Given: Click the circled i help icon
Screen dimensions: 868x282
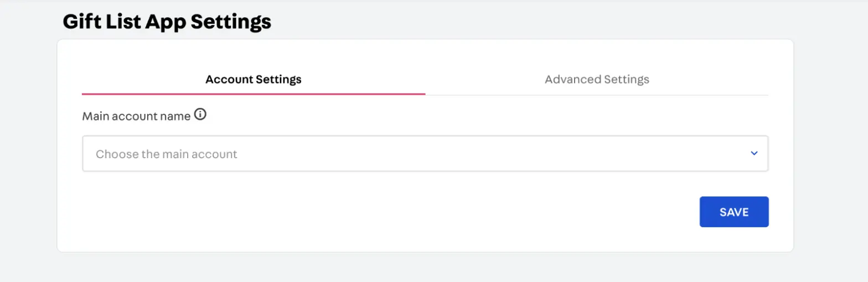Looking at the screenshot, I should click(x=200, y=115).
